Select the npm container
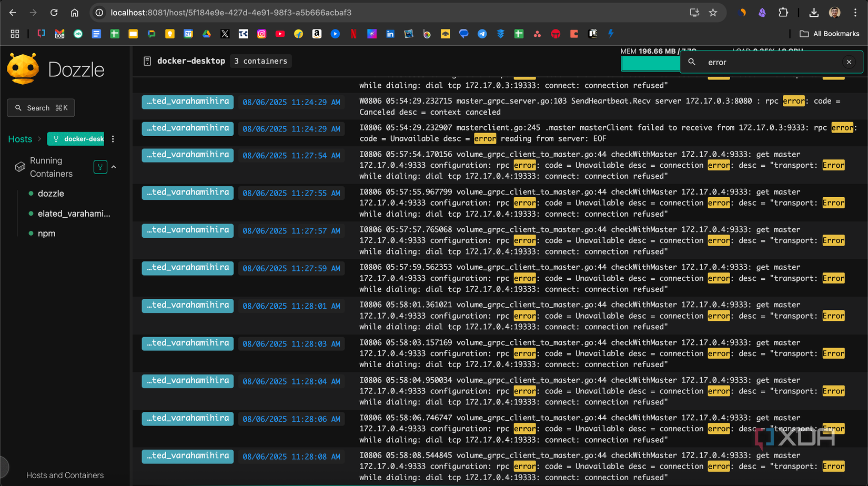The width and height of the screenshot is (868, 486). coord(46,234)
